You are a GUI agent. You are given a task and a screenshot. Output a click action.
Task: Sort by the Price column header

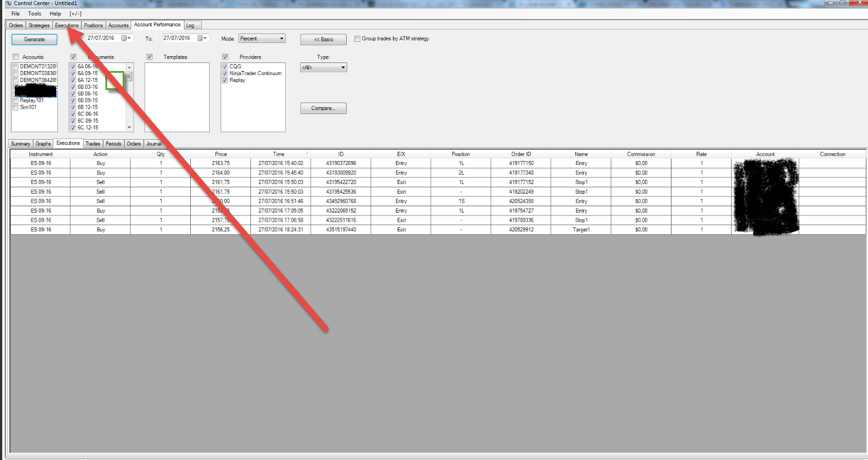pyautogui.click(x=221, y=154)
